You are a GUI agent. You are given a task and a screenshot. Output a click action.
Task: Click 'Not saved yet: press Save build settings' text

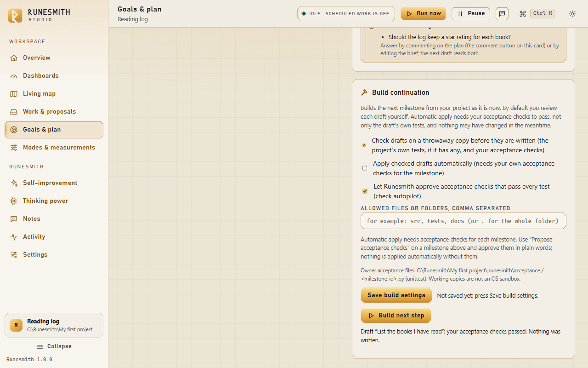[487, 296]
